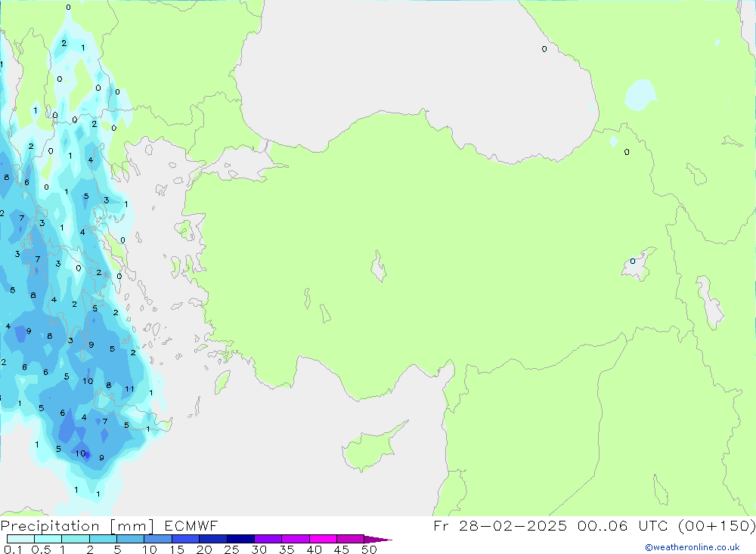Select the 5–10 mm legend color swatch

pyautogui.click(x=130, y=539)
